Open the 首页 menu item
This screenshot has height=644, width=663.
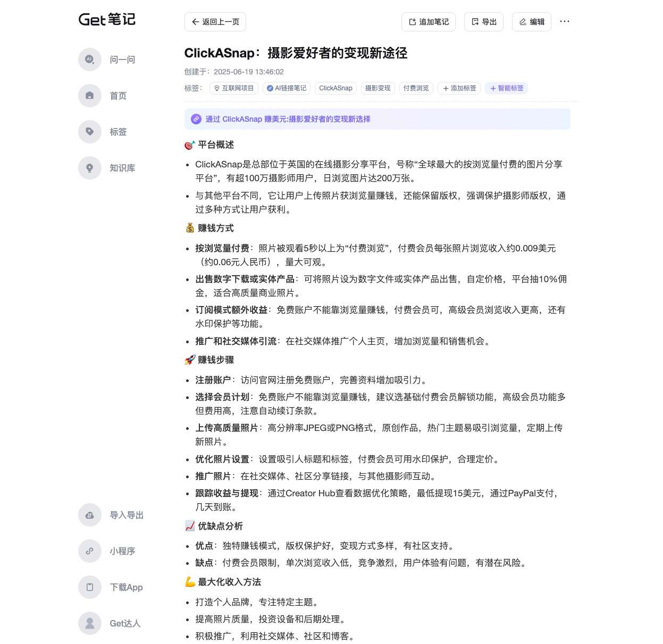coord(118,96)
